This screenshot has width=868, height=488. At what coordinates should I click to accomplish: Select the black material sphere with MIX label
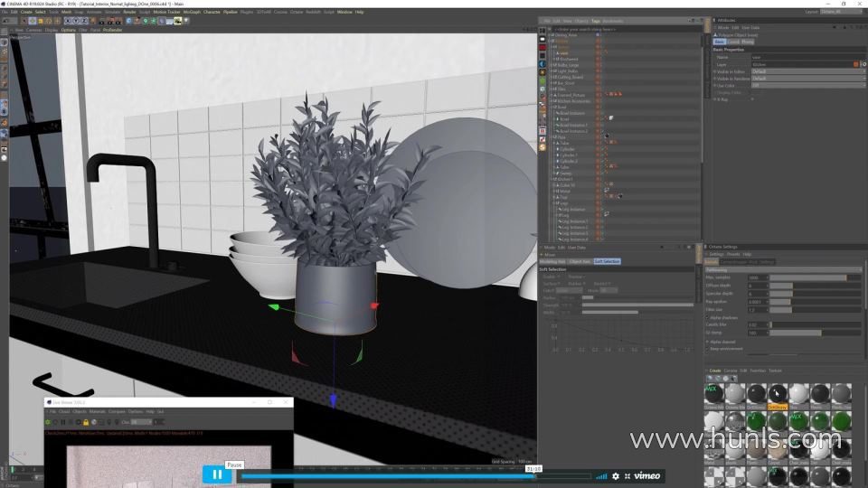(713, 394)
